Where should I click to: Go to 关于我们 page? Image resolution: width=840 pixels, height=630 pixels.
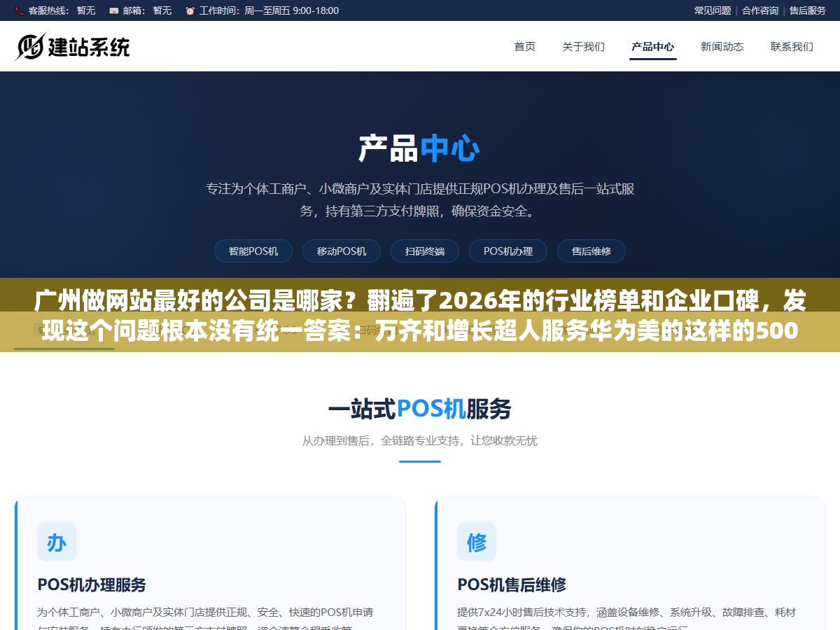coord(583,47)
